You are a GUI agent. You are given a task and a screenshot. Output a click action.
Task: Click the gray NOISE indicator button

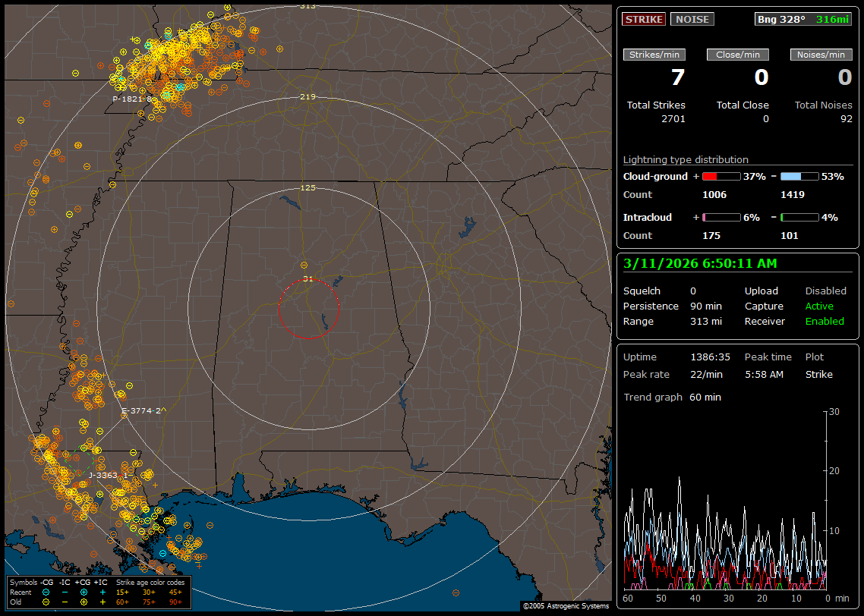(x=692, y=19)
